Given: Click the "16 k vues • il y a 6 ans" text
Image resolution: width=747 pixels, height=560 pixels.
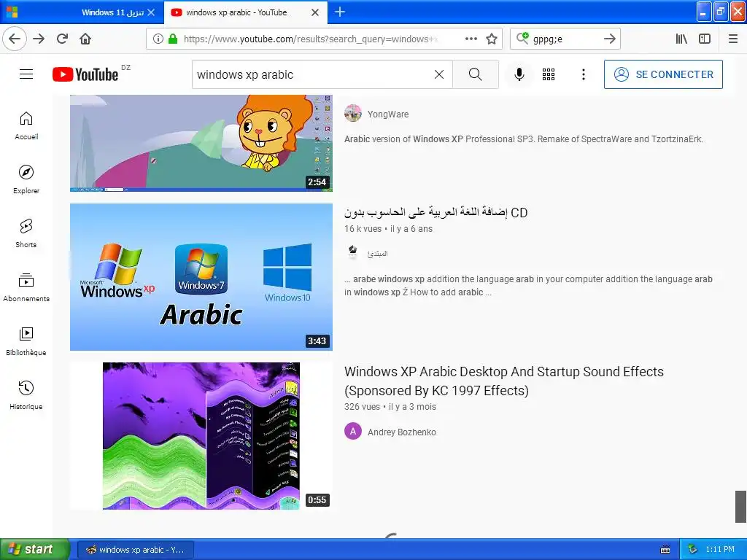Looking at the screenshot, I should point(388,228).
